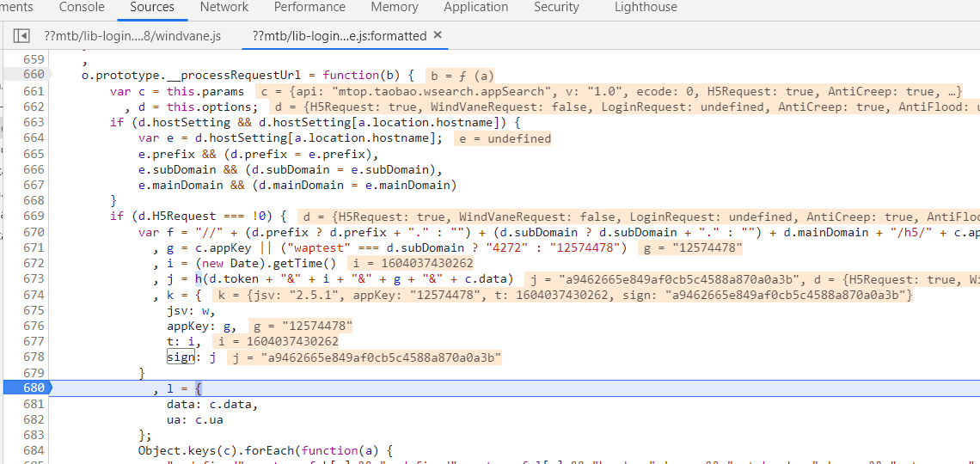The height and width of the screenshot is (464, 980).
Task: Click the '__processRequestUrl' method name
Action: click(233, 75)
